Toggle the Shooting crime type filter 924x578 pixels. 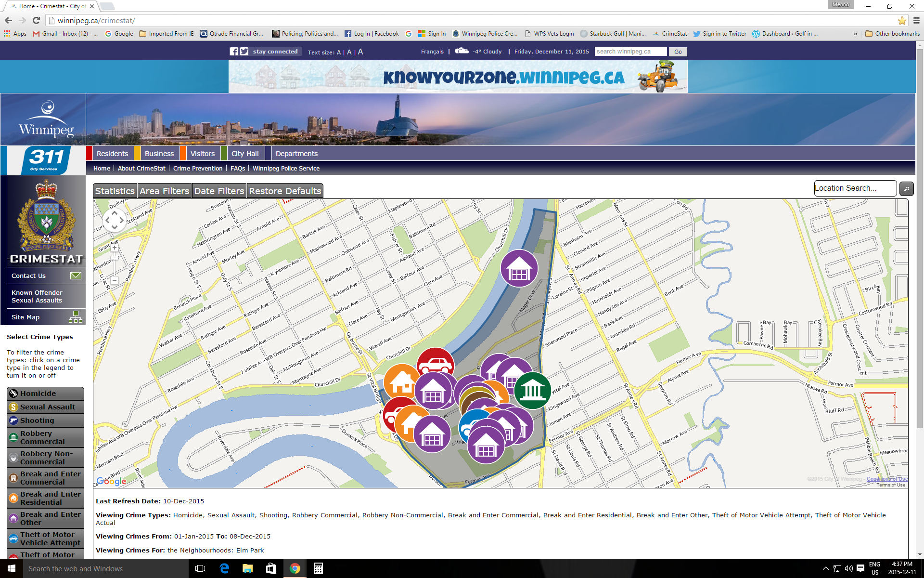pos(45,420)
